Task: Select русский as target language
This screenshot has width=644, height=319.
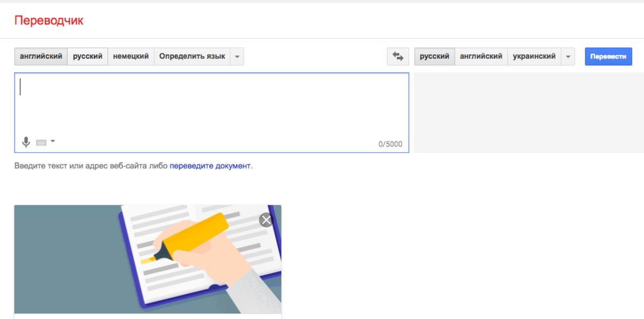Action: (x=435, y=56)
